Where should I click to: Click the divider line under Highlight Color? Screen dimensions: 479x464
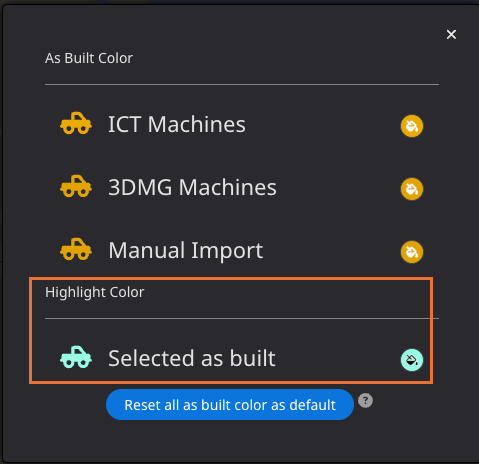(x=242, y=318)
